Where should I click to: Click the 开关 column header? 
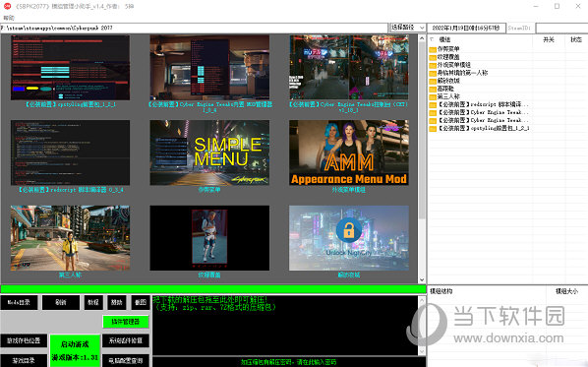549,39
